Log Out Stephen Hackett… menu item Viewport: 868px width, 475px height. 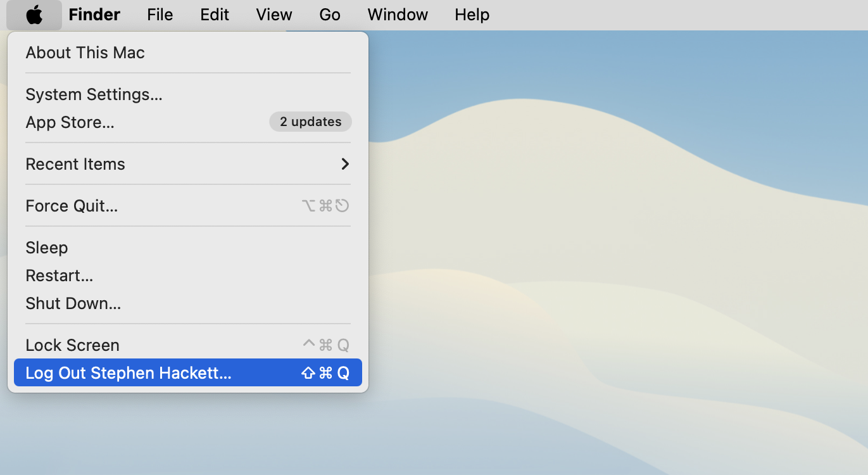[188, 372]
